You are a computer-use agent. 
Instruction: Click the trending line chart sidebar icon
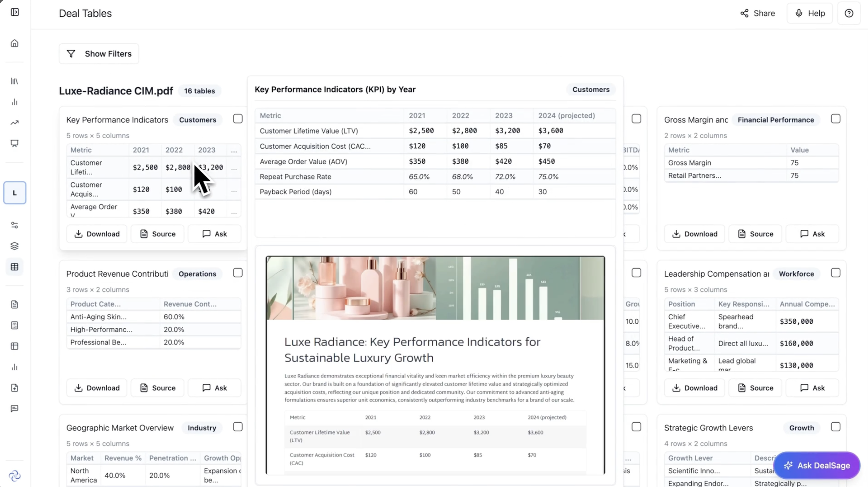[x=14, y=123]
